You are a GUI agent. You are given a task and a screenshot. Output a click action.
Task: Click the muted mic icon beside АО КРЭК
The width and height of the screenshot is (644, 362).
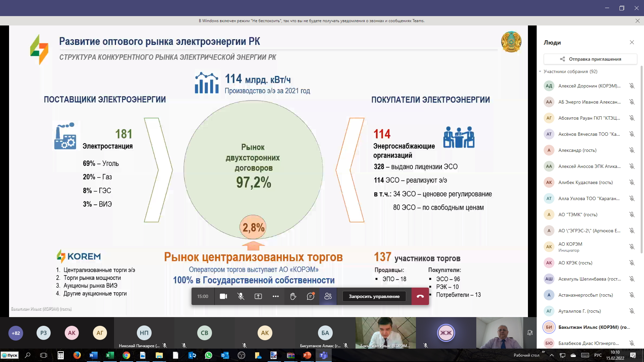coord(632,263)
